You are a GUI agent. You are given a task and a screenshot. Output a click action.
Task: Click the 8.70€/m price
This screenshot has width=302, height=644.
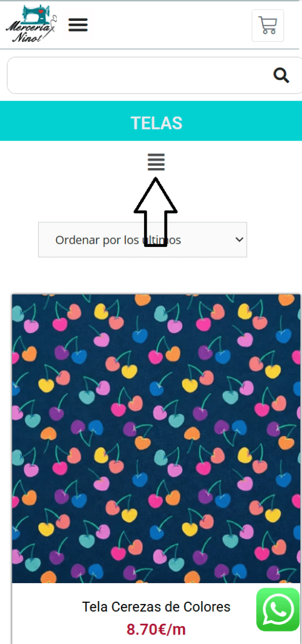pyautogui.click(x=156, y=629)
